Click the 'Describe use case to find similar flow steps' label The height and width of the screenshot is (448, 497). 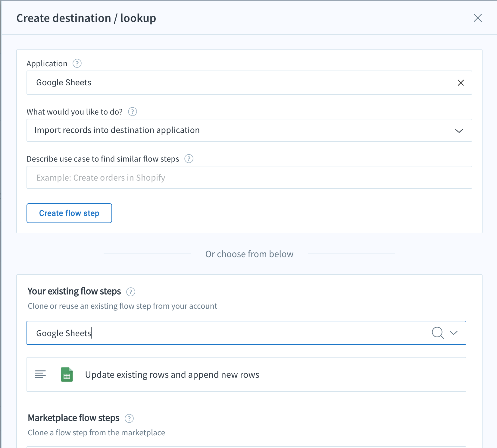point(103,159)
